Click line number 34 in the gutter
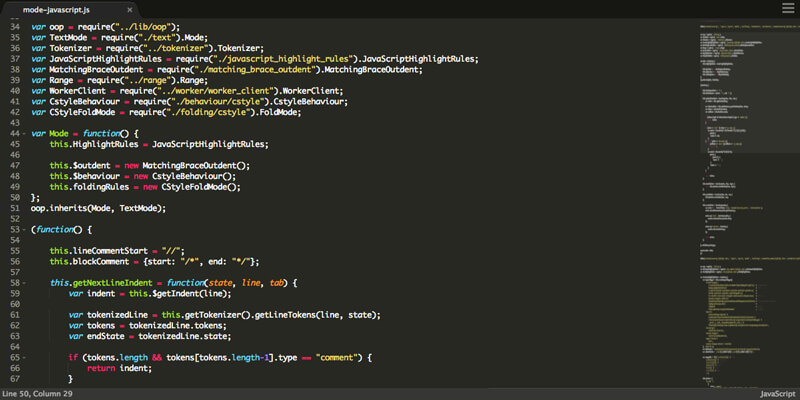Viewport: 800px width, 400px height. [13, 26]
